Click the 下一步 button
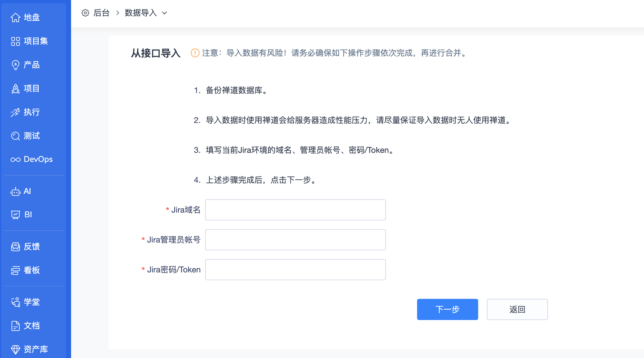 (x=447, y=309)
